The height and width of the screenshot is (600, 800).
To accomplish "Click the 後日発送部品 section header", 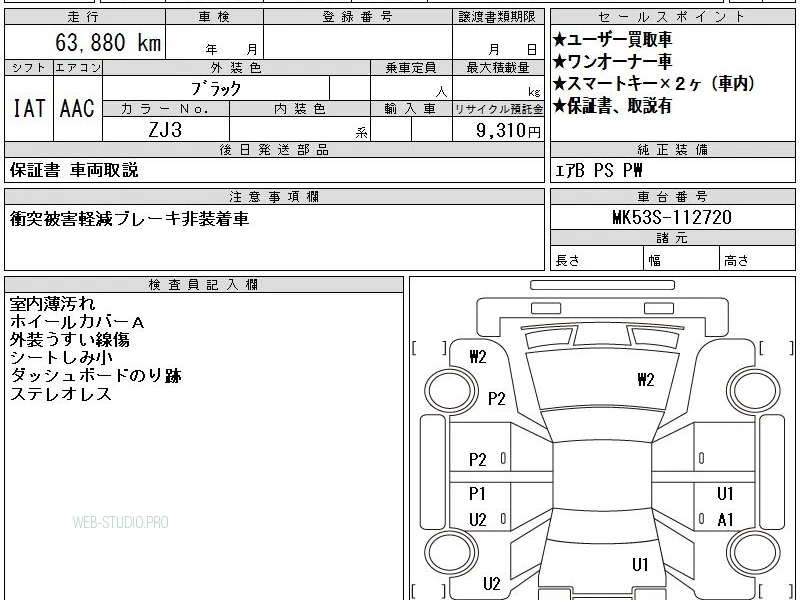I will (274, 149).
